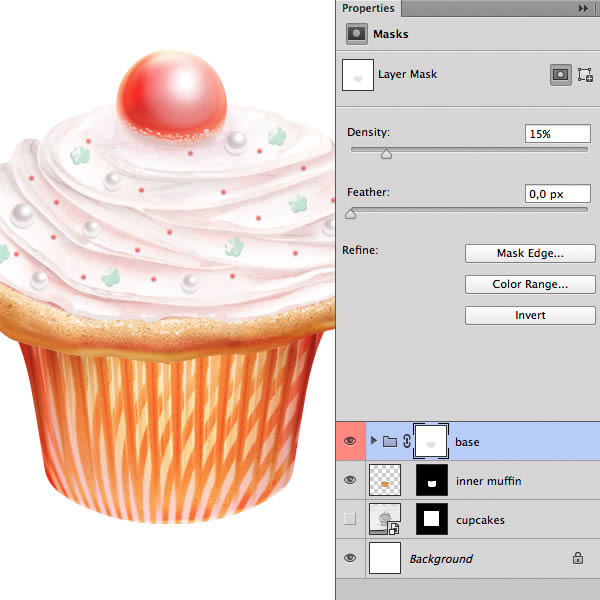Hide the Background layer
The width and height of the screenshot is (600, 600).
(x=350, y=558)
